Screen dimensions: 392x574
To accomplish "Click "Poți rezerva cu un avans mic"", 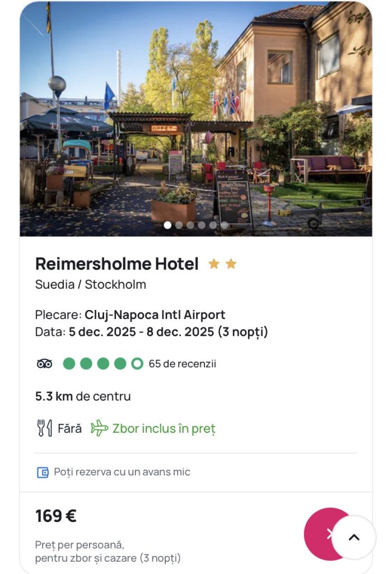I will pos(122,472).
